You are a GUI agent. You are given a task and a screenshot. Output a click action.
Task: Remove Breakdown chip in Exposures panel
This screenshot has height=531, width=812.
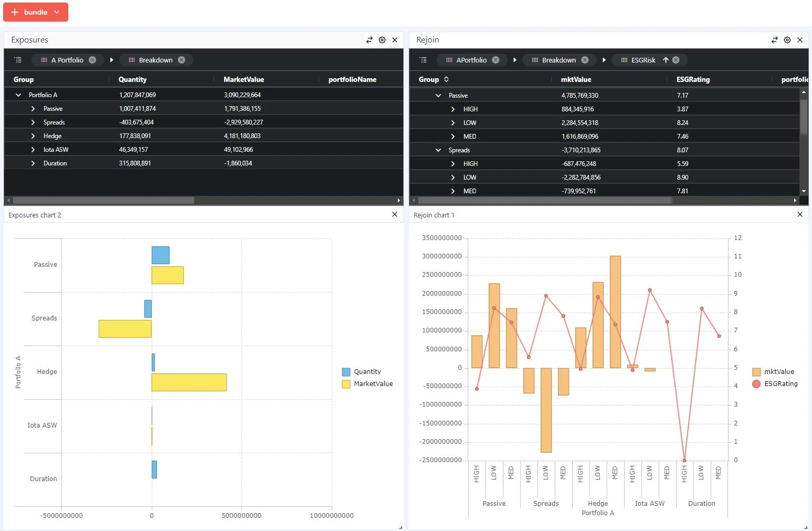pos(182,60)
